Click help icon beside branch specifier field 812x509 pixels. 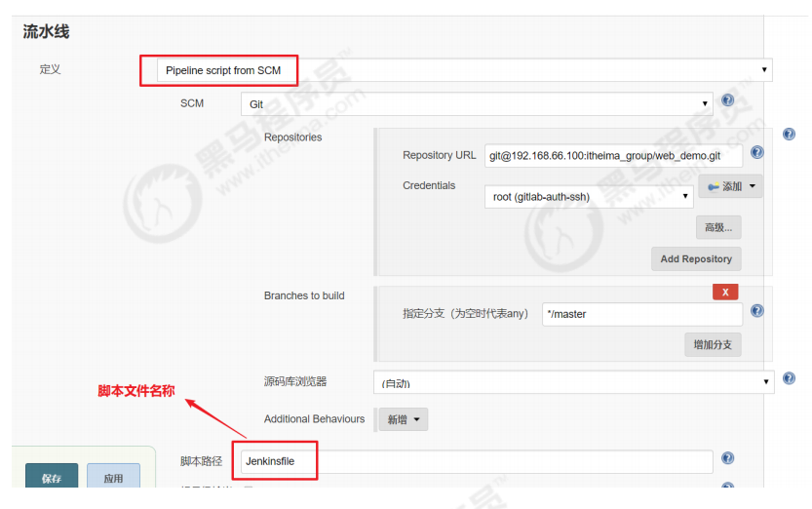click(x=756, y=311)
